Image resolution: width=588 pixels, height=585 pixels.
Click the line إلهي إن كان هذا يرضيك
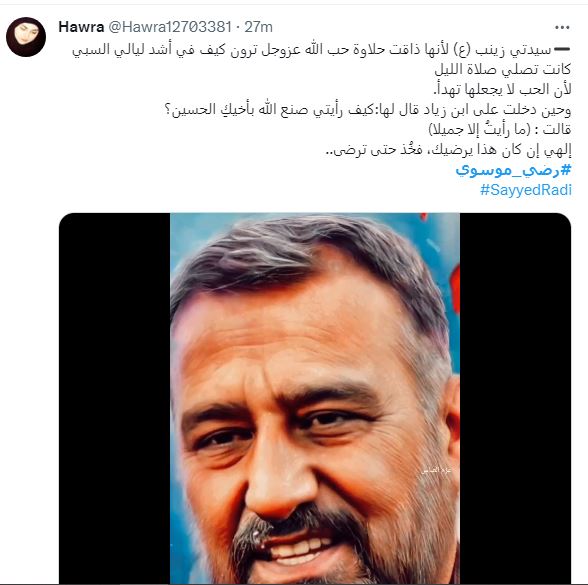448,150
